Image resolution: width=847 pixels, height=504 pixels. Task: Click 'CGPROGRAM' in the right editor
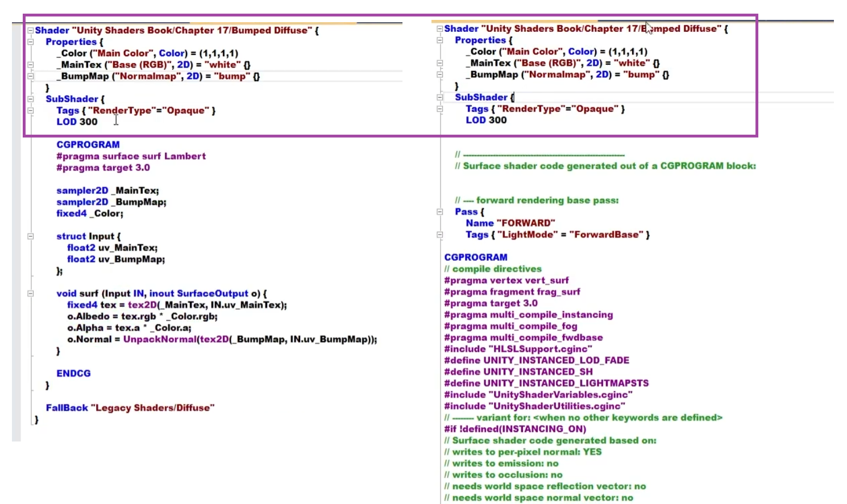[476, 257]
